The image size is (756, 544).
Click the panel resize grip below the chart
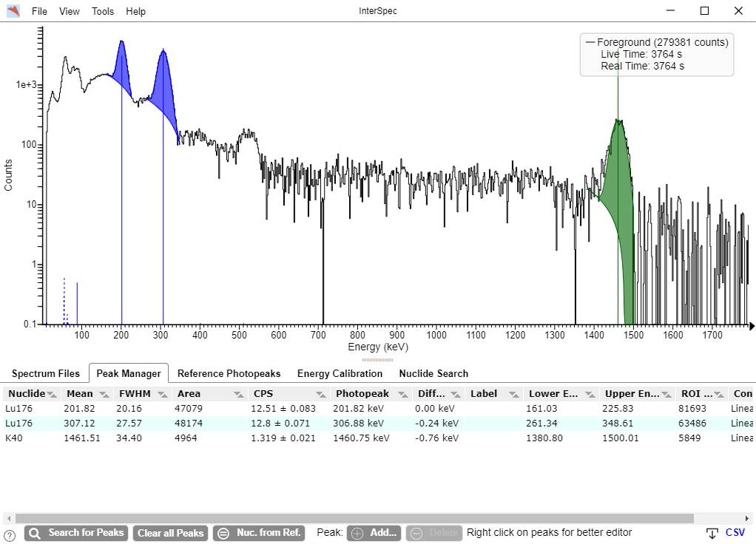[377, 360]
